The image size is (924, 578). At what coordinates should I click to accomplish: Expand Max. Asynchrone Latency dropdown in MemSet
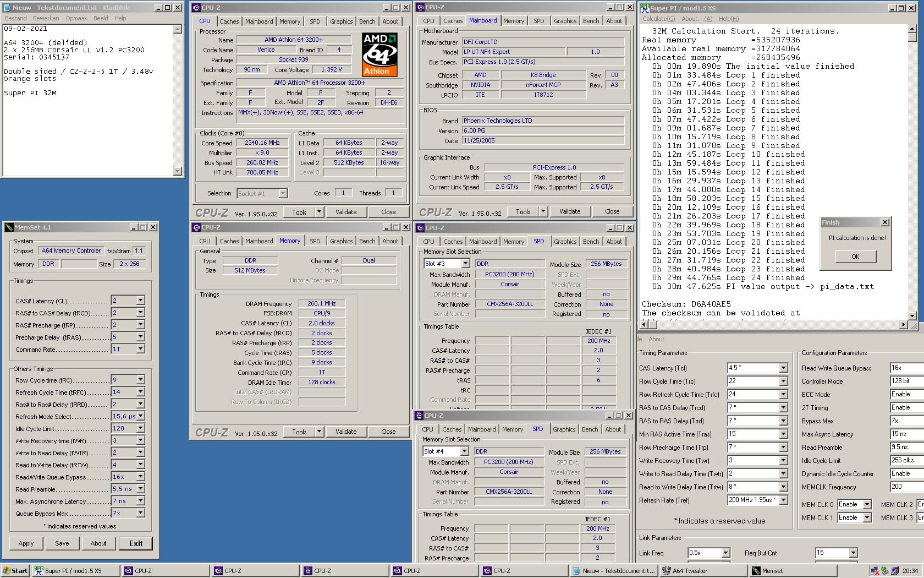coord(140,501)
